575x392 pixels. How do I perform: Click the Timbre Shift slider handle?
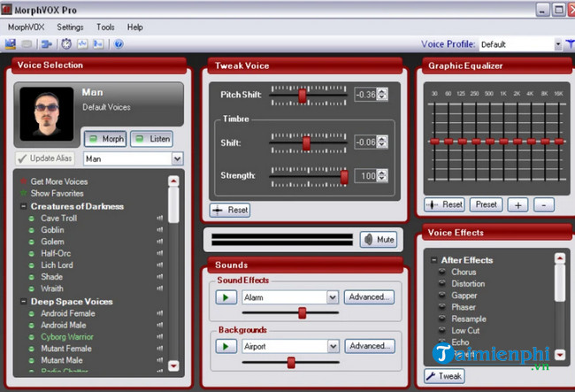point(307,143)
